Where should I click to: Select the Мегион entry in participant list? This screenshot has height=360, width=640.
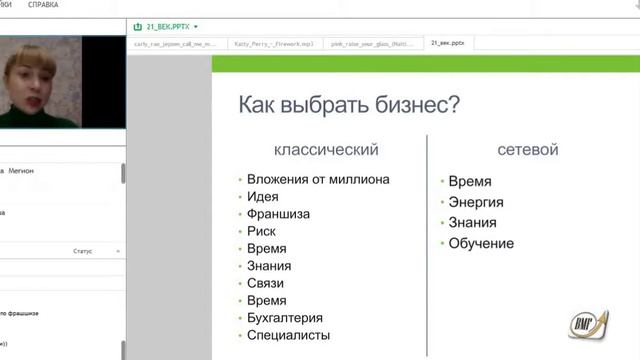(x=21, y=171)
